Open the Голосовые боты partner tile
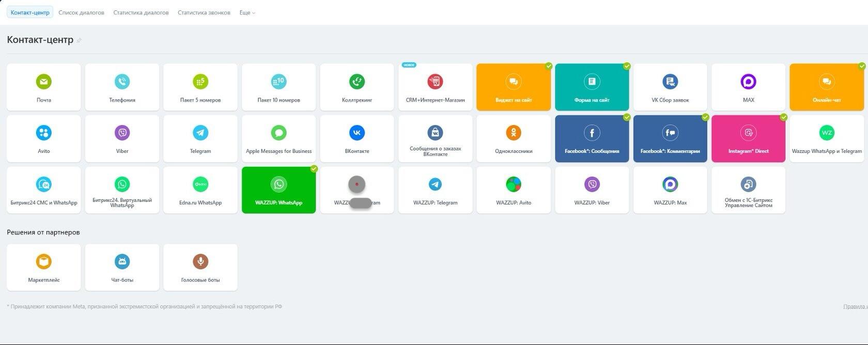This screenshot has height=345, width=868. point(200,268)
